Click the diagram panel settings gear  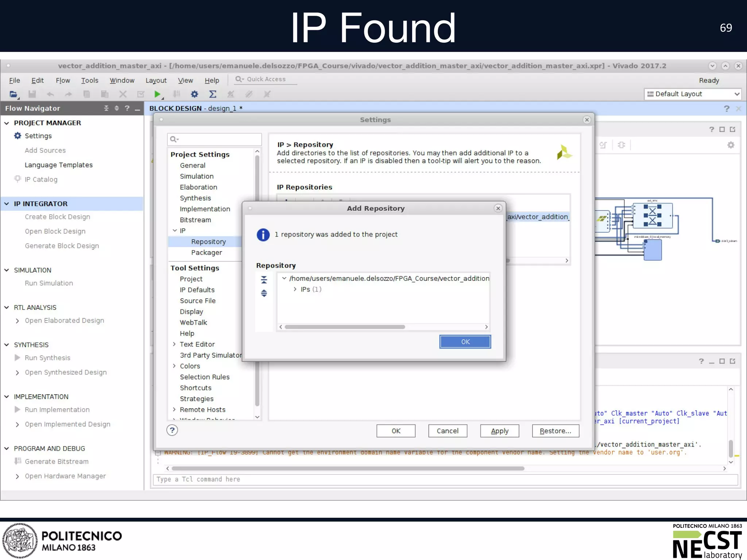tap(731, 145)
